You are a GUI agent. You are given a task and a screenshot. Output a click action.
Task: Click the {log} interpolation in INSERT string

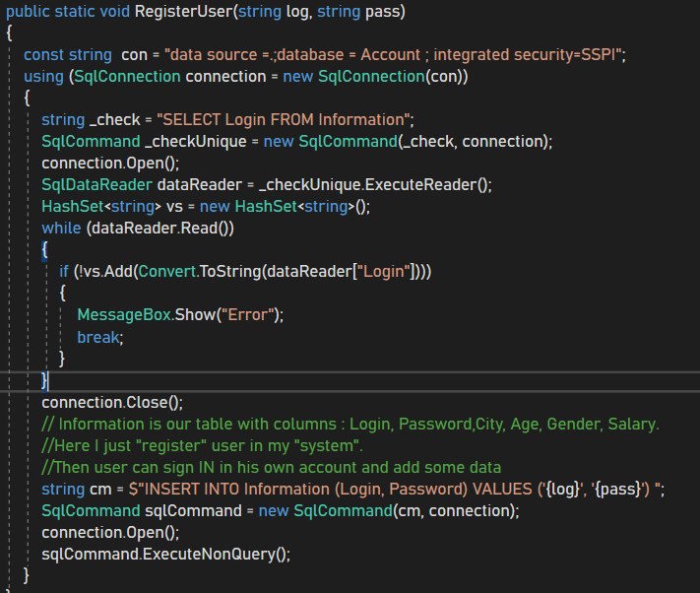pyautogui.click(x=562, y=489)
